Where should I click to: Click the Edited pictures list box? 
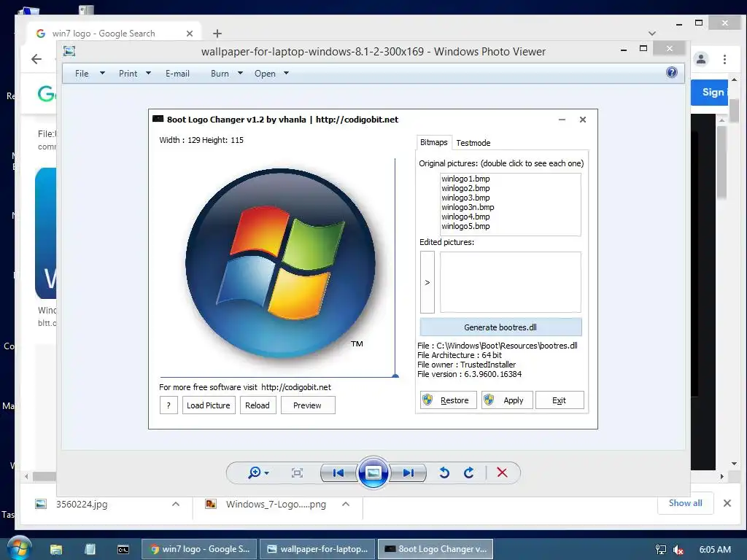[510, 282]
